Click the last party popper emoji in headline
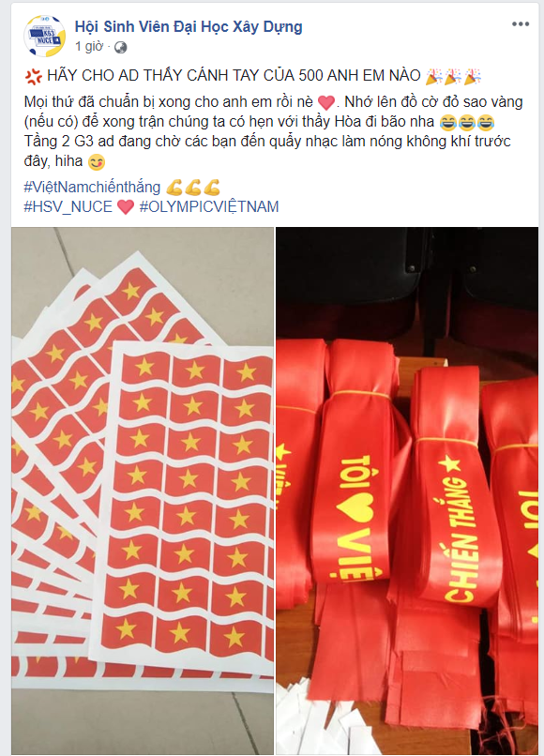Image resolution: width=544 pixels, height=756 pixels. coord(472,76)
